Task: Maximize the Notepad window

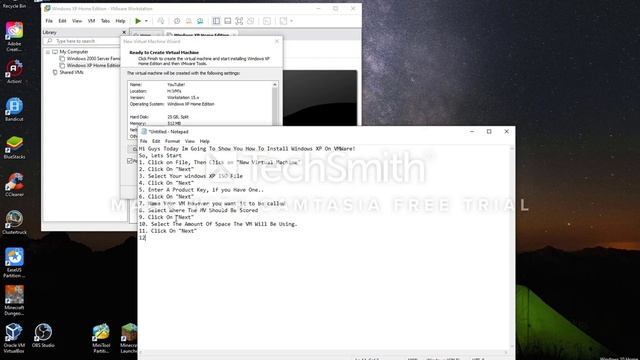Action: click(x=489, y=131)
